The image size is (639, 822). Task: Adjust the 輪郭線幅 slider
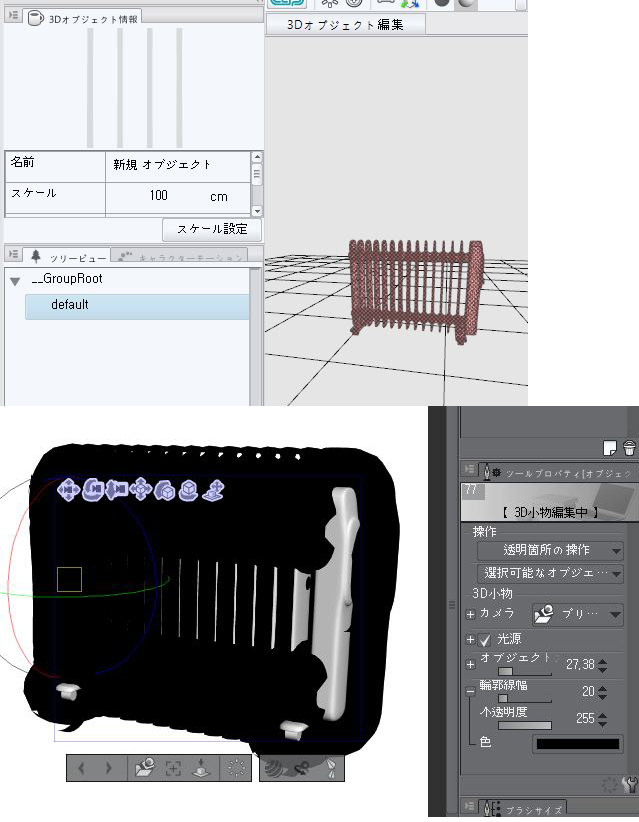click(x=525, y=698)
